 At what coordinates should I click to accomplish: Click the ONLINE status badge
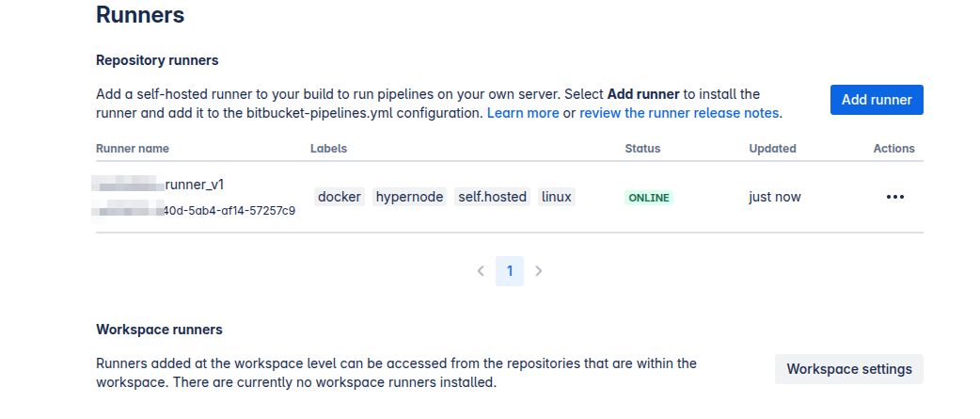[x=649, y=198]
